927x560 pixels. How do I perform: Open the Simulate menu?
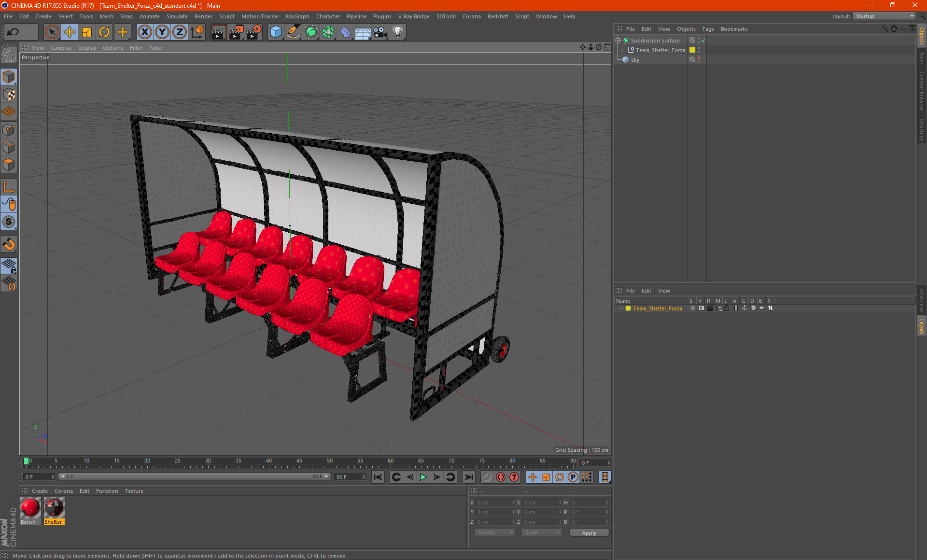177,16
